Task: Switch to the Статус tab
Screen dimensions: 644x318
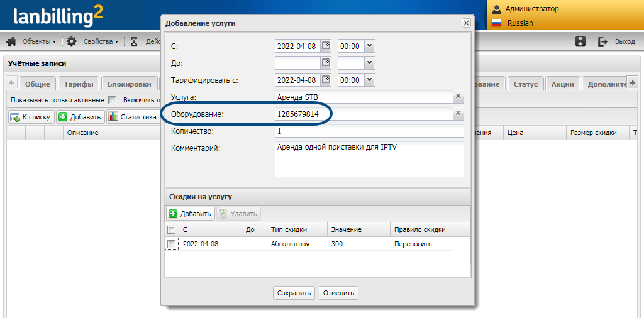Action: pyautogui.click(x=526, y=84)
